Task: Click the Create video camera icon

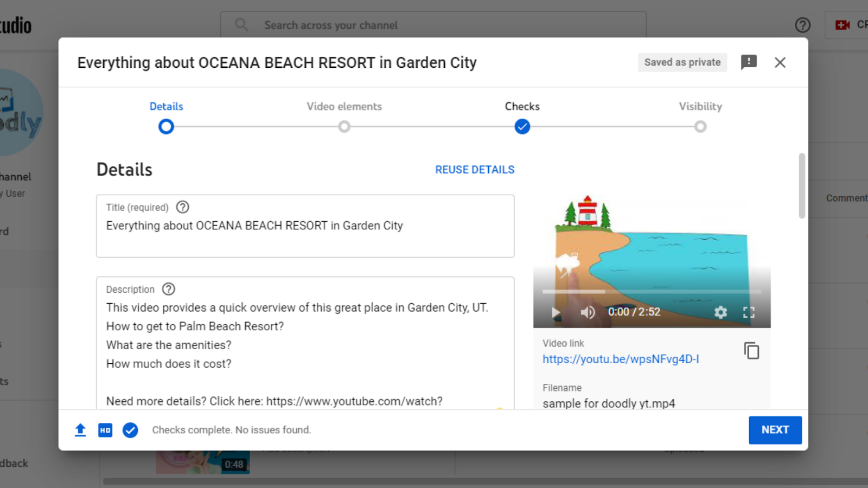Action: (x=843, y=25)
